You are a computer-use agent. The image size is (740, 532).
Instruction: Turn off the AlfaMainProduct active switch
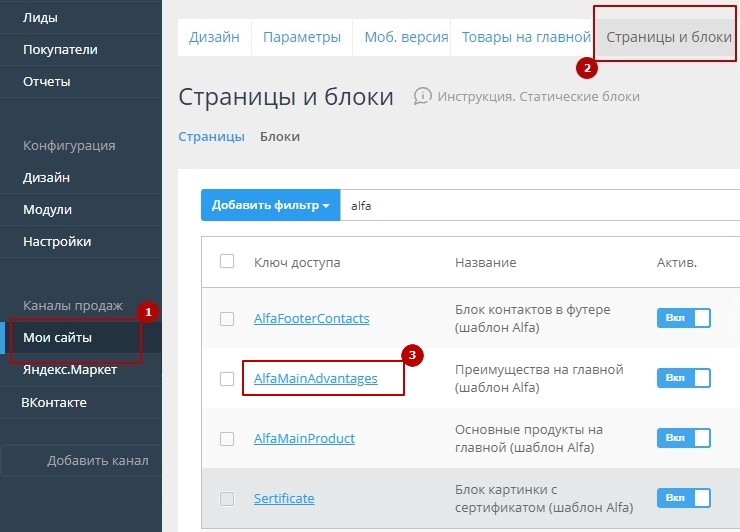click(683, 438)
